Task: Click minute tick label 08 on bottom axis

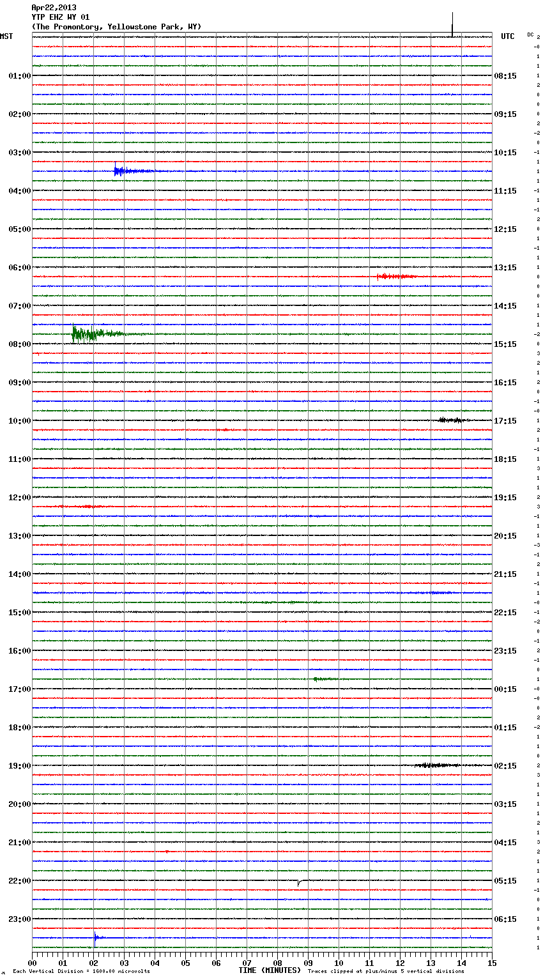Action: [x=277, y=963]
